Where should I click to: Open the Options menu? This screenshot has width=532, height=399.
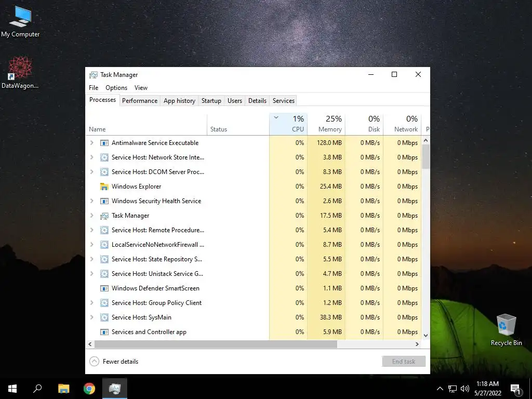116,88
